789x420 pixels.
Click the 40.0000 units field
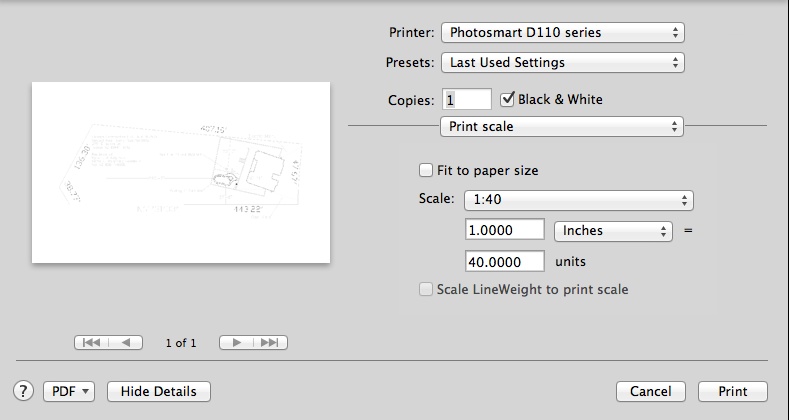[x=505, y=261]
